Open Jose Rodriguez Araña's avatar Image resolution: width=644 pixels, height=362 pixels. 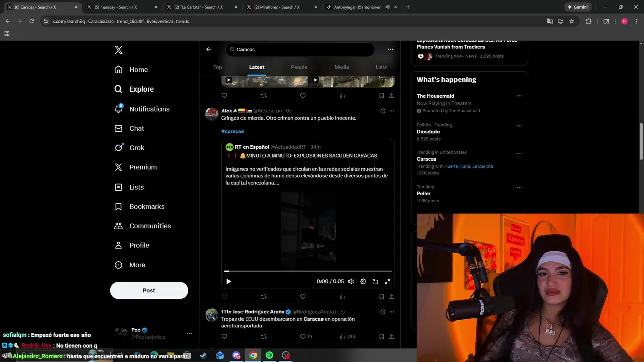click(212, 315)
